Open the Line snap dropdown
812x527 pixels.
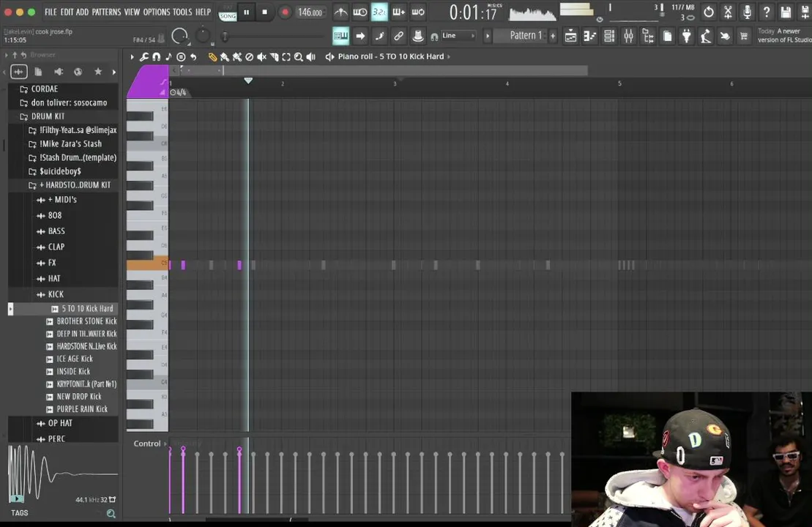(x=459, y=36)
